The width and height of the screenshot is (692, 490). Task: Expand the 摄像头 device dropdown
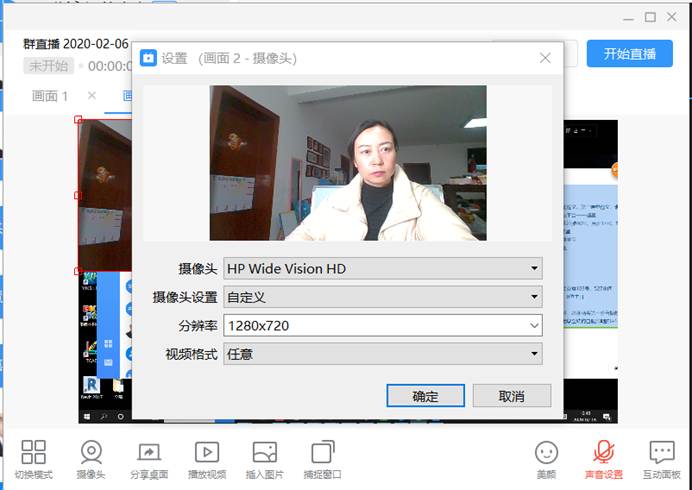pyautogui.click(x=383, y=268)
